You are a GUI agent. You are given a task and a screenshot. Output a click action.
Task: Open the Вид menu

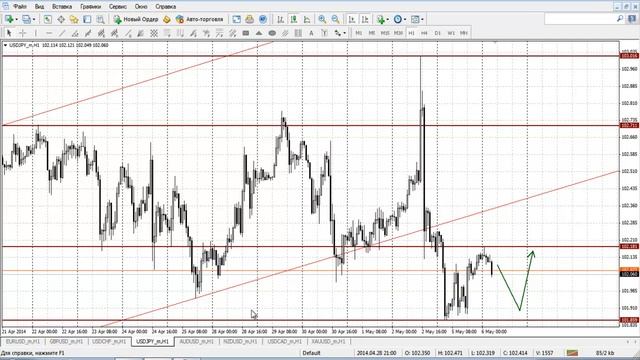coord(39,7)
